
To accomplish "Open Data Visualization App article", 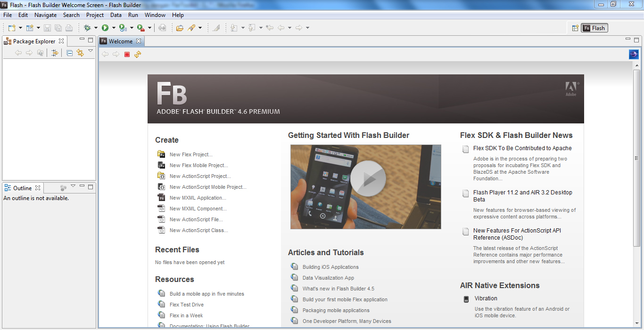I will [x=328, y=278].
